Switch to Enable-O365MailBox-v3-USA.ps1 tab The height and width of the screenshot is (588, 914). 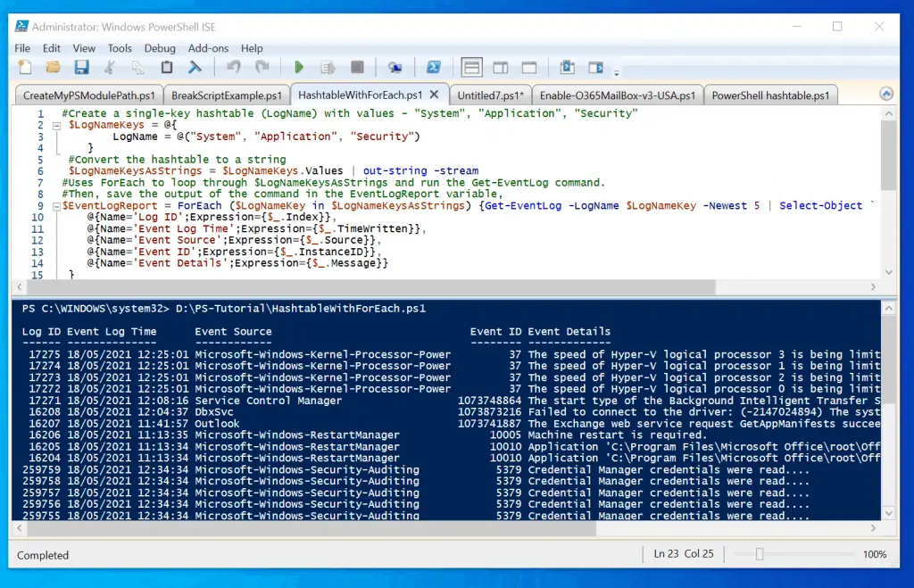(x=618, y=95)
